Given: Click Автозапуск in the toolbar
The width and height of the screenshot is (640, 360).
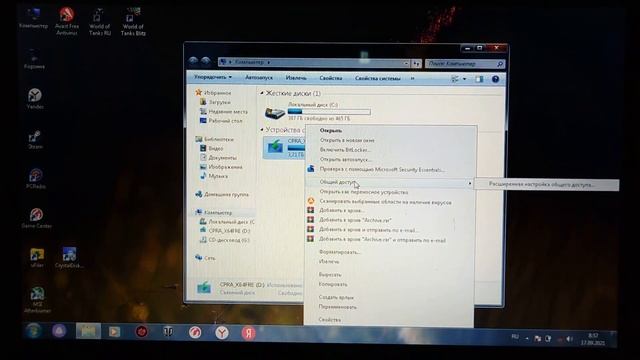Looking at the screenshot, I should click(x=259, y=77).
